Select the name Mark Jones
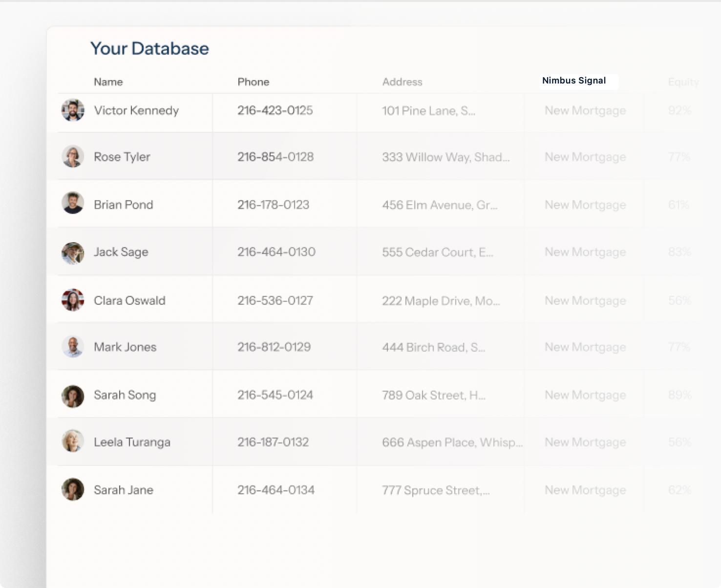The height and width of the screenshot is (588, 721). [125, 347]
